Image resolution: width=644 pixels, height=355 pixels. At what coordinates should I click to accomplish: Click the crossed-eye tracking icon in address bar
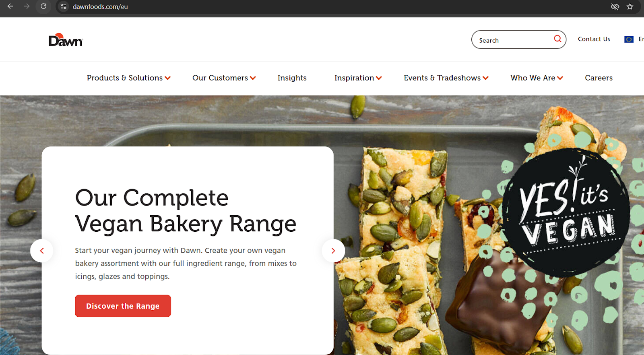coord(615,6)
